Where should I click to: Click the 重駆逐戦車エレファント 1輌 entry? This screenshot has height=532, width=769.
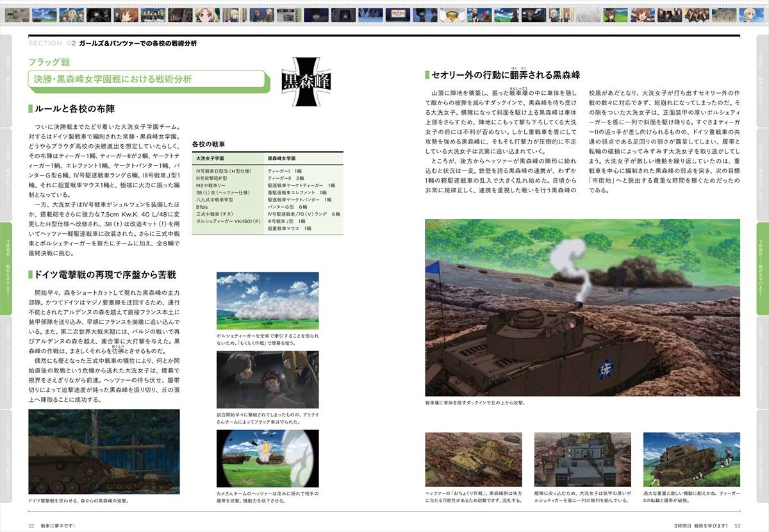(x=297, y=192)
